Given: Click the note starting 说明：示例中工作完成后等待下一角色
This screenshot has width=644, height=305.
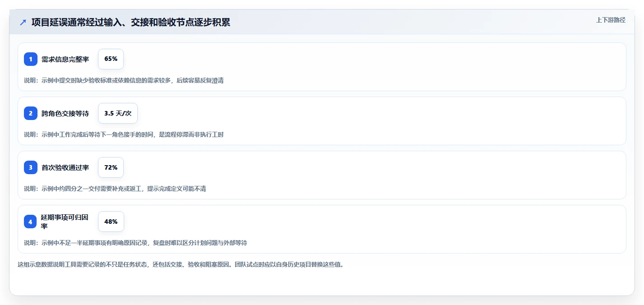Looking at the screenshot, I should [x=124, y=134].
